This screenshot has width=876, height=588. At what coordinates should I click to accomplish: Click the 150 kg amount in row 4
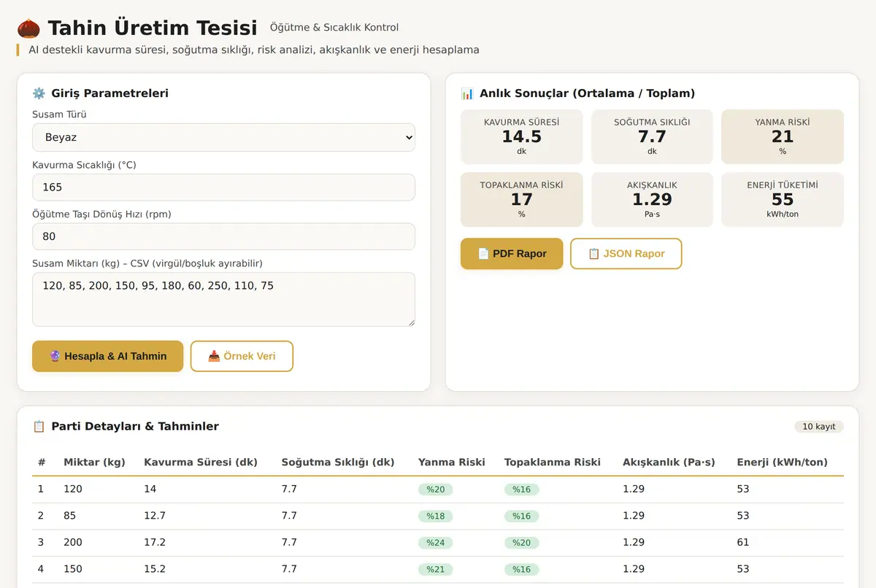(73, 569)
